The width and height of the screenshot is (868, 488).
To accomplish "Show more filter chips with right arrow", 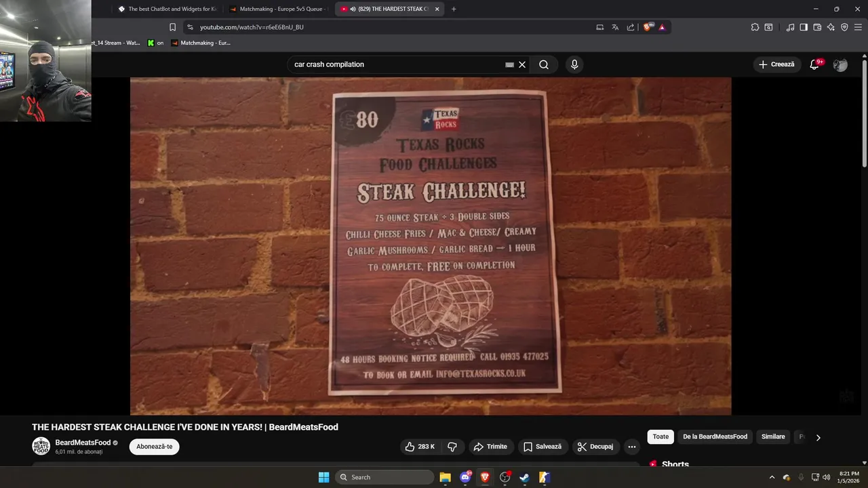I will point(818,437).
